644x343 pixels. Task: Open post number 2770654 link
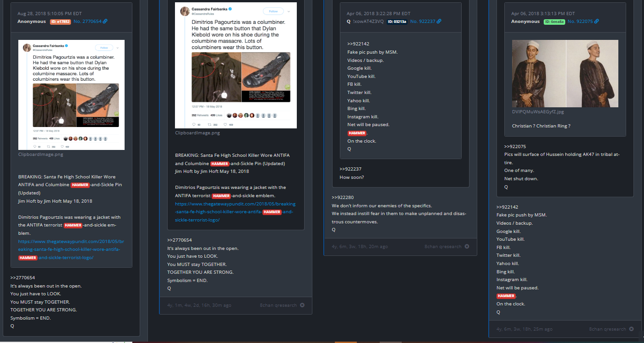87,22
